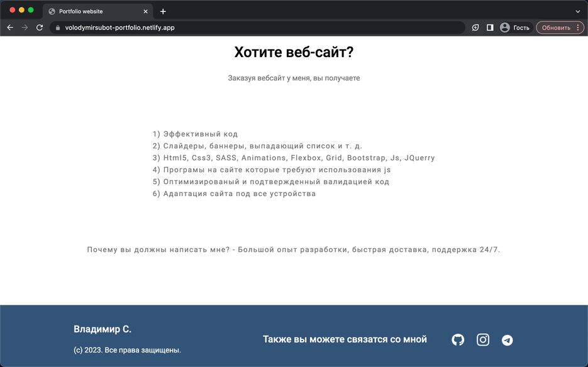588x367 pixels.
Task: Open a new tab with the plus button
Action: 162,11
